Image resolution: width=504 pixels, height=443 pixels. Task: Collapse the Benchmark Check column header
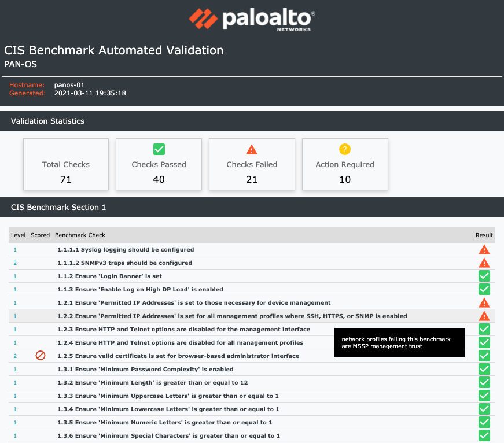coord(79,235)
